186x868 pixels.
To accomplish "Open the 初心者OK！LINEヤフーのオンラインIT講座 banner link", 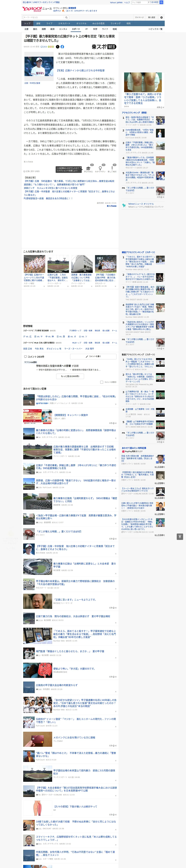I will pyautogui.click(x=41, y=2).
